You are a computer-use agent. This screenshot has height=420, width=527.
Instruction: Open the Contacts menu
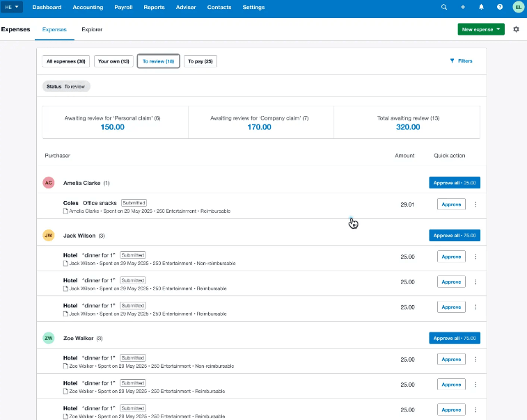pyautogui.click(x=219, y=7)
